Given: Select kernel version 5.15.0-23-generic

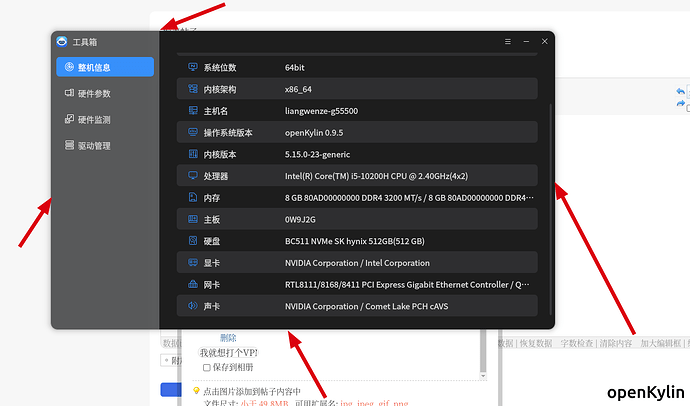Looking at the screenshot, I should [x=317, y=154].
